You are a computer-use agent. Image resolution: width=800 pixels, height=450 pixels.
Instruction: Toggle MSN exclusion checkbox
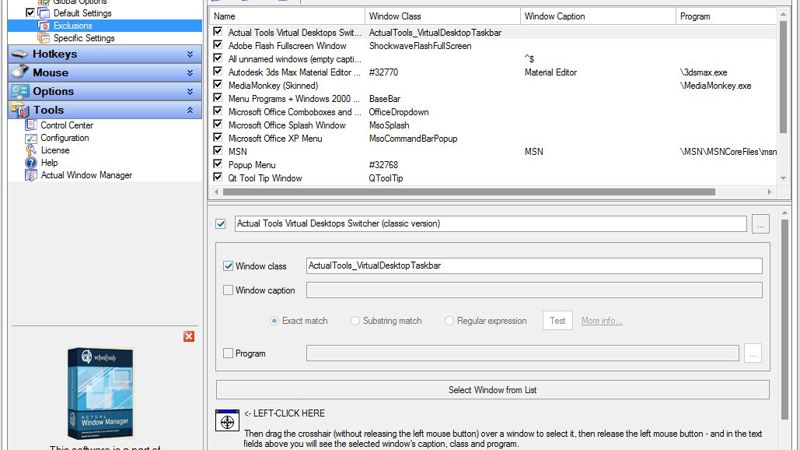[218, 151]
